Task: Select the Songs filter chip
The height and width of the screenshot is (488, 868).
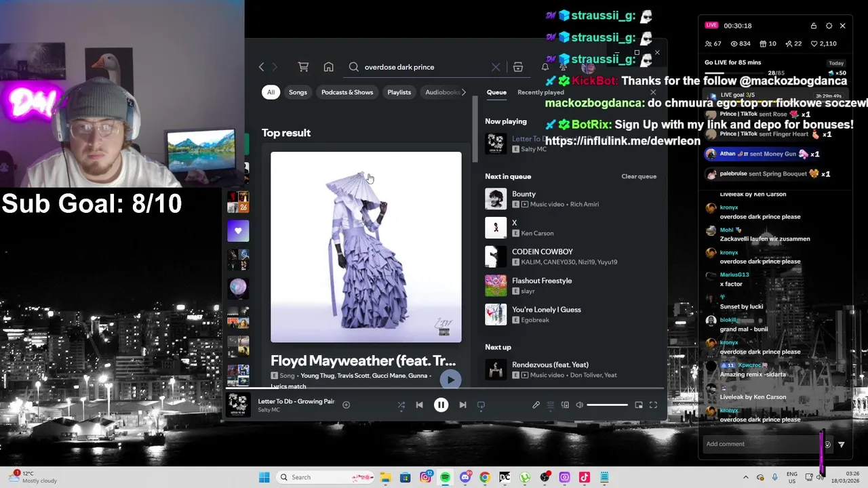Action: coord(298,92)
